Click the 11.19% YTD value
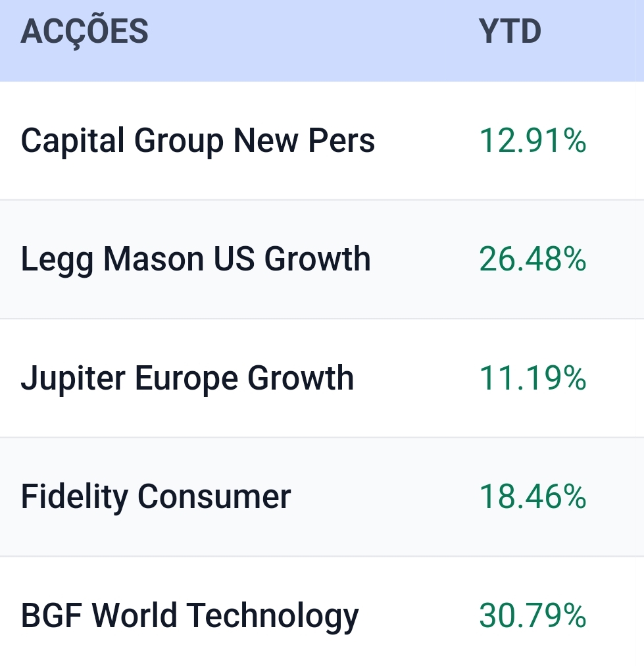Screen dimensions: 644x666 click(x=532, y=378)
